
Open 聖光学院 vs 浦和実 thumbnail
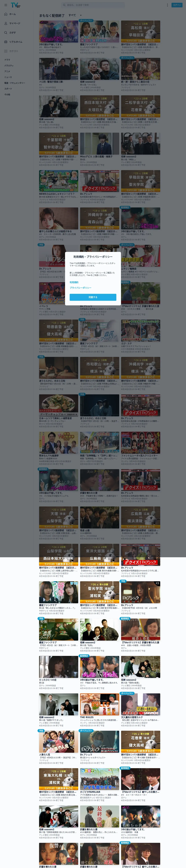click(100, 592)
